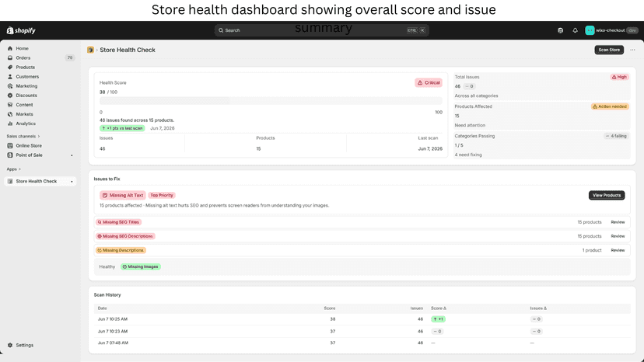Click the Store Health Check app icon in sidebar
Viewport: 644px width, 362px height.
click(x=10, y=181)
